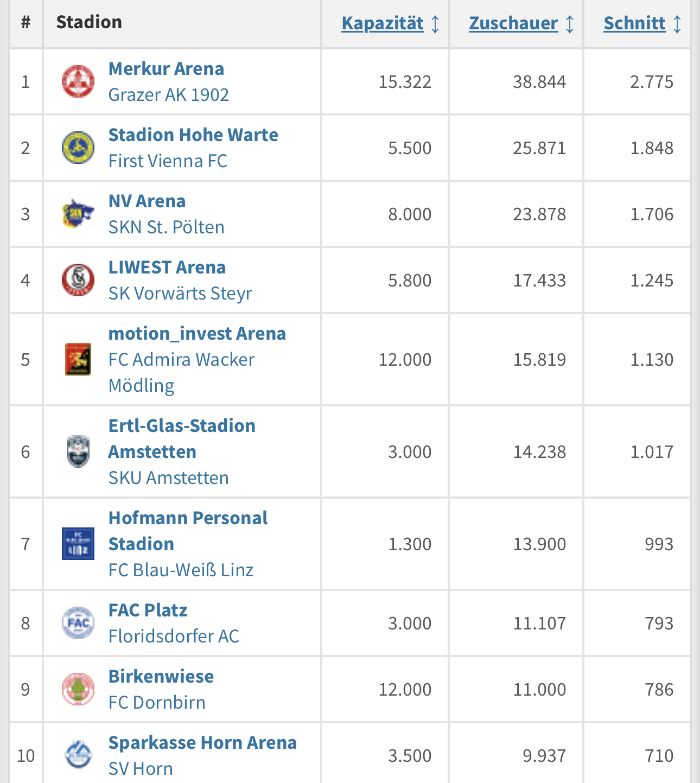Open the Merkur Arena stadium link

pos(166,69)
